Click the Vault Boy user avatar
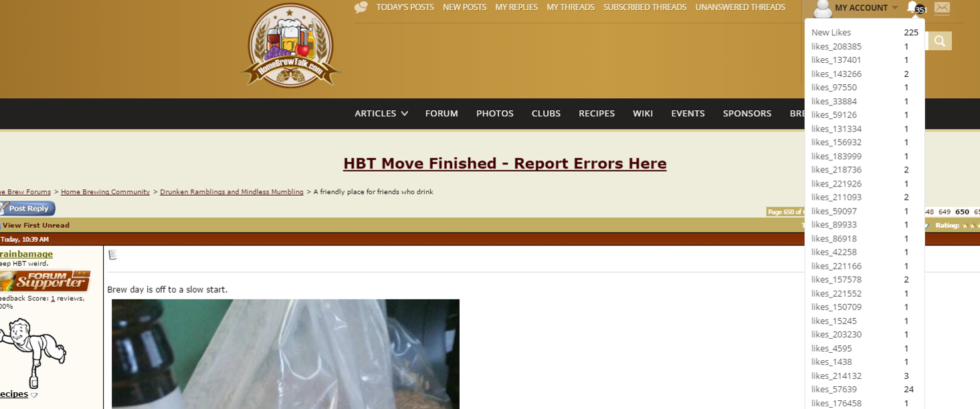The width and height of the screenshot is (980, 409). point(32,352)
